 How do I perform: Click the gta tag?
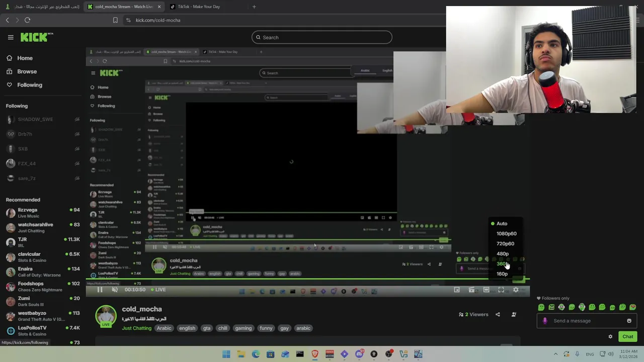[207, 328]
